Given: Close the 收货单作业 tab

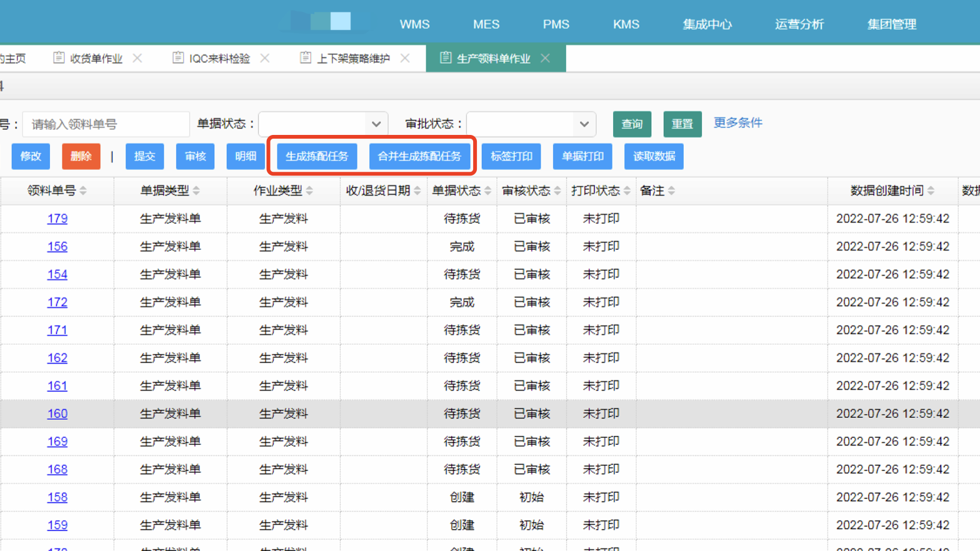Looking at the screenshot, I should point(137,58).
